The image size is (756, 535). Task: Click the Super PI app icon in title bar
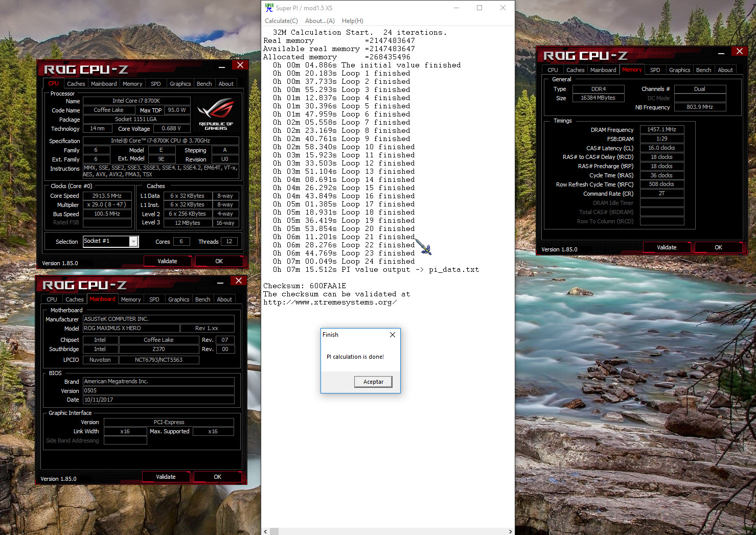tap(269, 8)
